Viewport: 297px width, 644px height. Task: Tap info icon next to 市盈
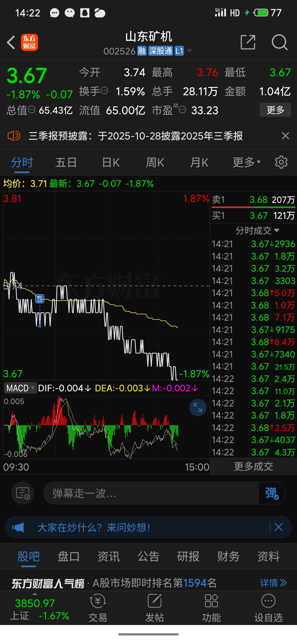pos(182,110)
